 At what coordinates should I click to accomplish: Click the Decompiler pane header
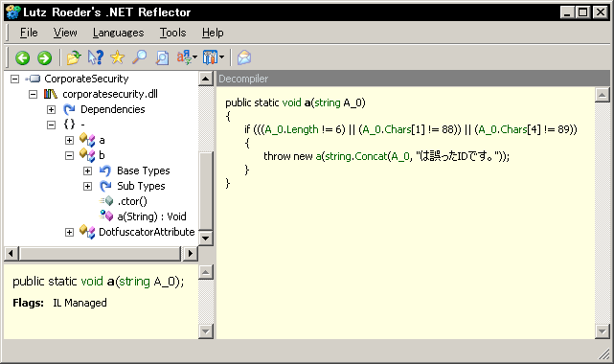413,79
